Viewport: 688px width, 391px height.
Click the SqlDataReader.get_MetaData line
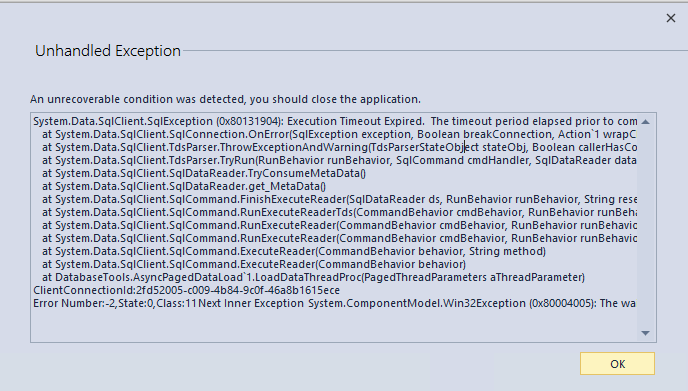(184, 187)
